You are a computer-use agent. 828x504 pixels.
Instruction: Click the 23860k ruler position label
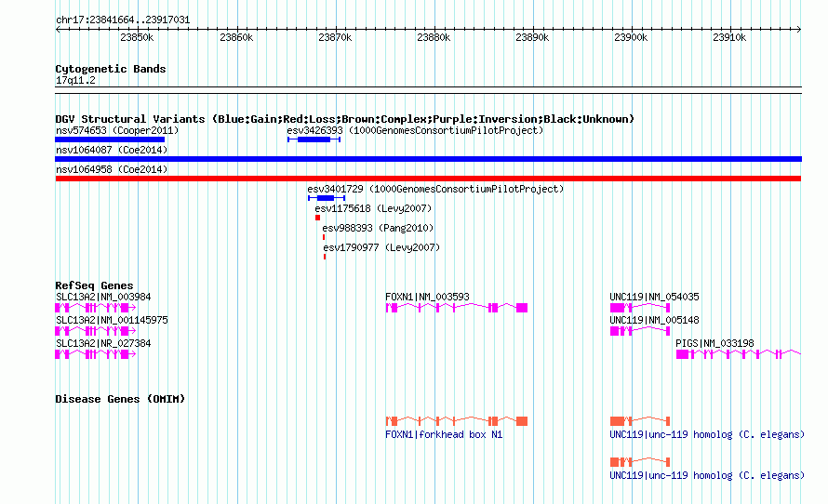[x=236, y=37]
